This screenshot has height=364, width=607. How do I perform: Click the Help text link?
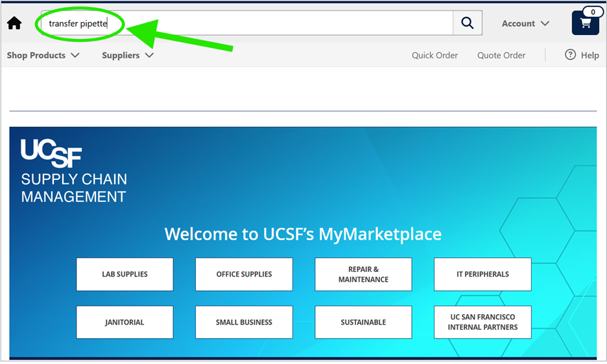590,55
